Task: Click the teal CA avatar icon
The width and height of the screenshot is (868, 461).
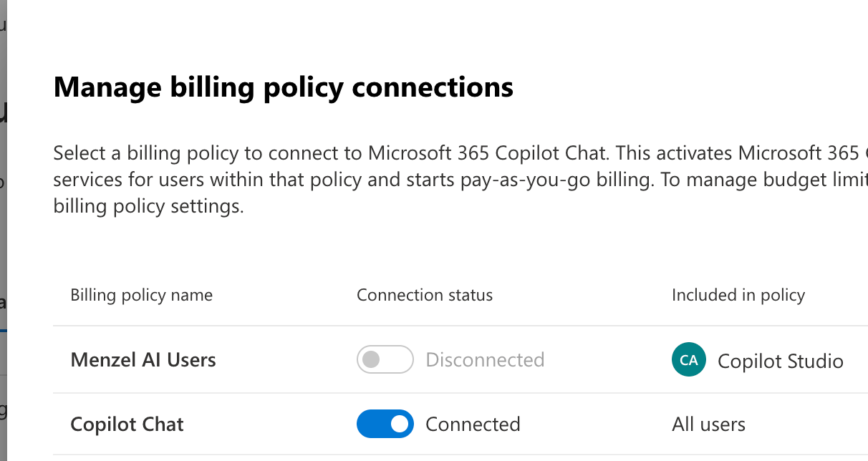Action: pos(689,360)
